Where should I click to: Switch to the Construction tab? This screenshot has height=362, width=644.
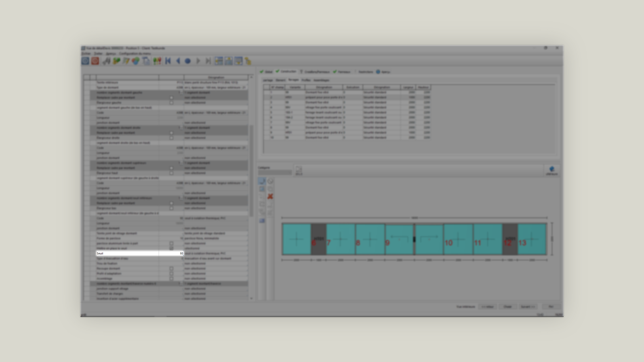(286, 71)
